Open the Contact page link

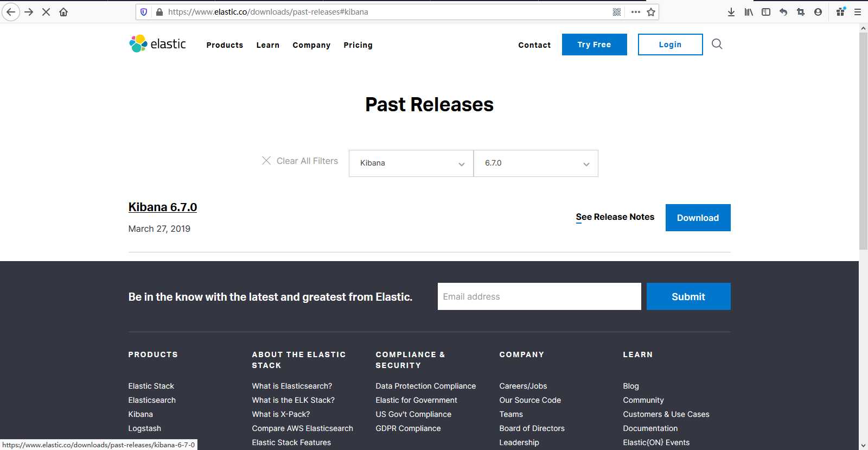point(534,45)
